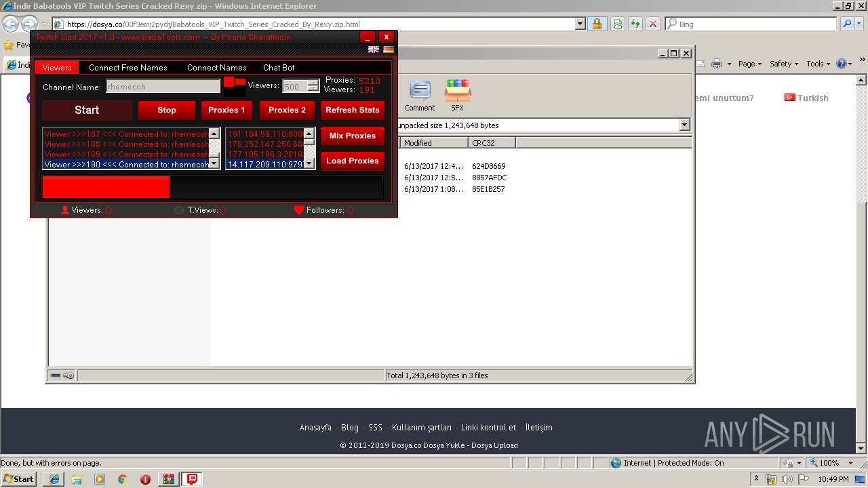Image resolution: width=868 pixels, height=488 pixels.
Task: Refresh the Internet Explorer page
Action: tap(635, 24)
